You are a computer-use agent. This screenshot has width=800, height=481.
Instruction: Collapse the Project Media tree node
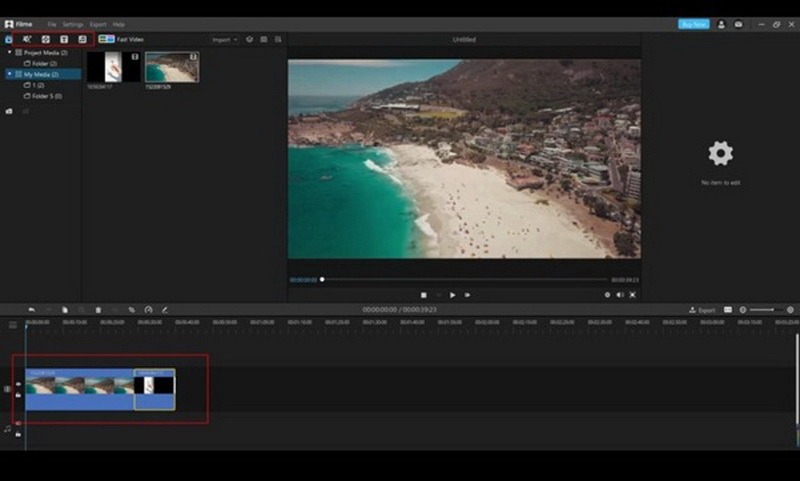[9, 52]
